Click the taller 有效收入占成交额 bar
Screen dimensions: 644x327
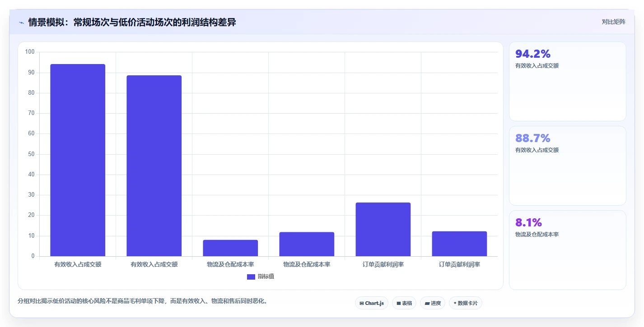78,160
